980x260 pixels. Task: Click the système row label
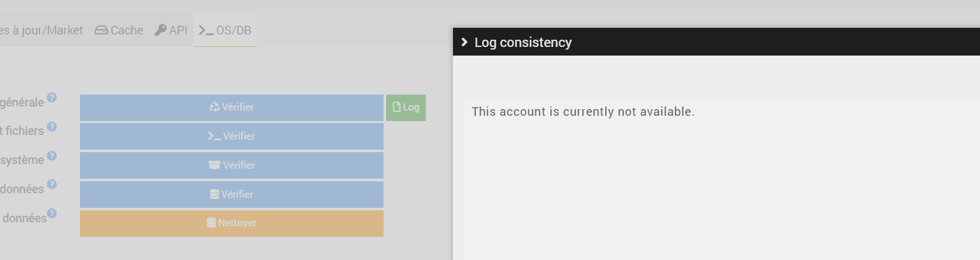tap(22, 160)
